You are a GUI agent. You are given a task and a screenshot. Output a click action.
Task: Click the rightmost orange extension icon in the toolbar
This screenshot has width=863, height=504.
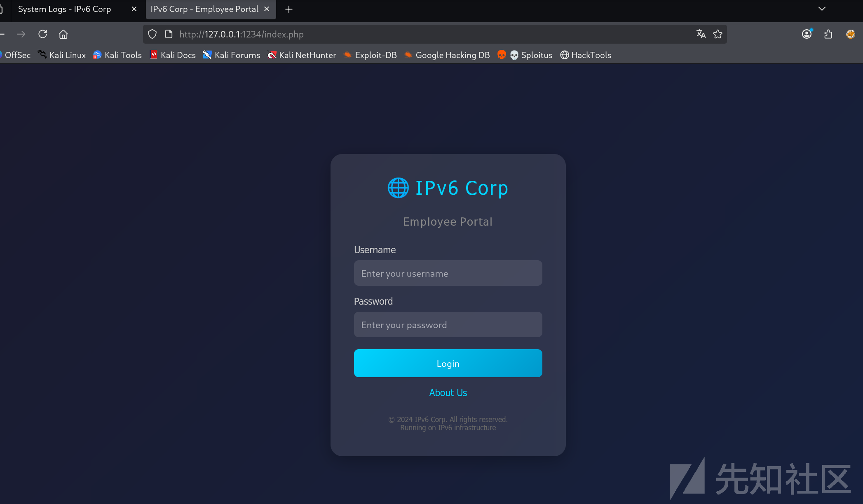tap(851, 34)
